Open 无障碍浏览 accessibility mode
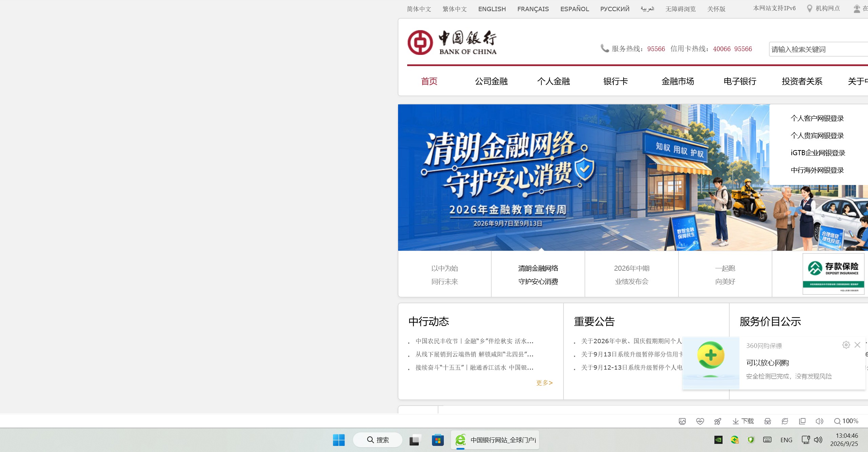The height and width of the screenshot is (452, 868). pyautogui.click(x=680, y=9)
